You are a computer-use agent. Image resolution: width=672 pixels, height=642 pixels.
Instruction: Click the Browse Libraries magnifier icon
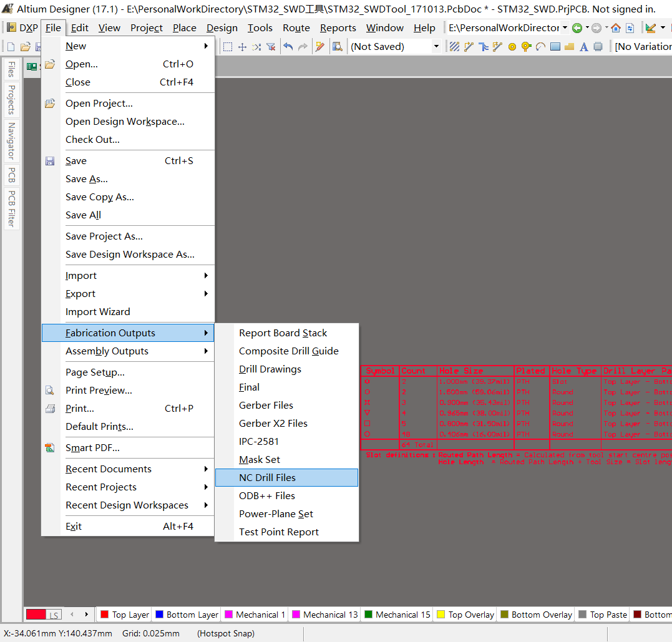point(338,47)
